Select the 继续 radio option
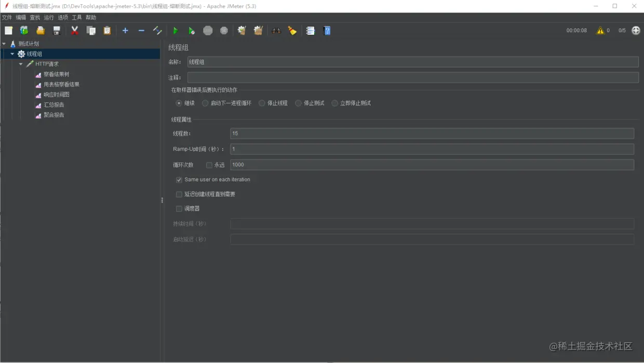Image resolution: width=644 pixels, height=363 pixels. (x=179, y=103)
